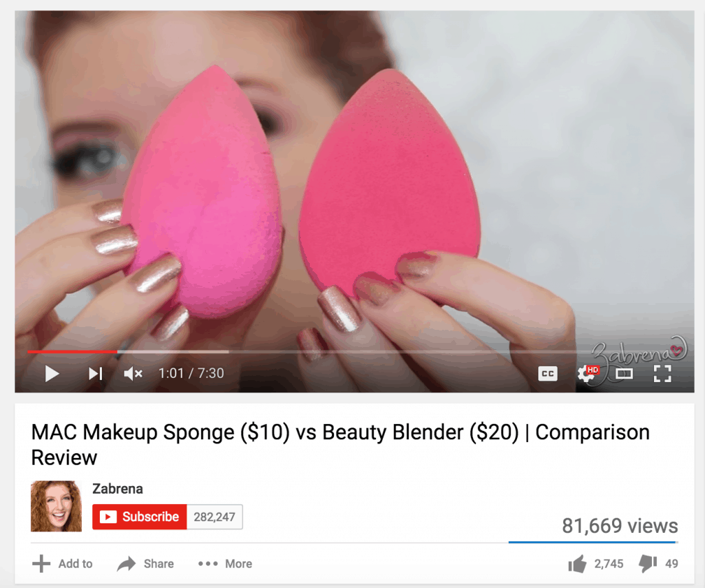705x588 pixels.
Task: Click the Zabrena channel avatar
Action: coord(56,506)
